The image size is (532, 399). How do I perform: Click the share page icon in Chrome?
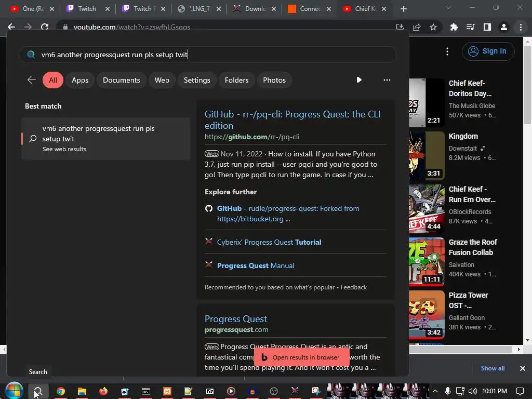[417, 27]
